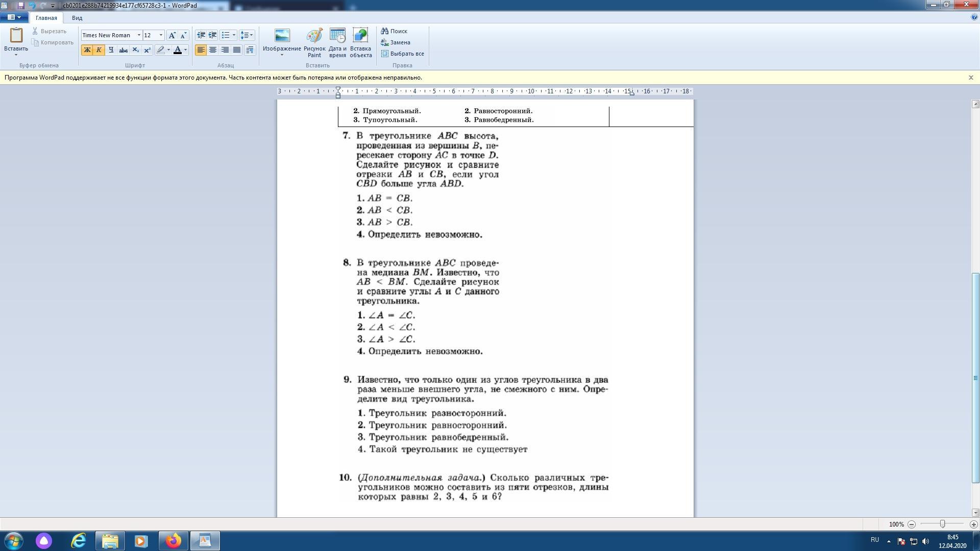Click the zoom slider handle
The image size is (980, 551).
pos(942,524)
